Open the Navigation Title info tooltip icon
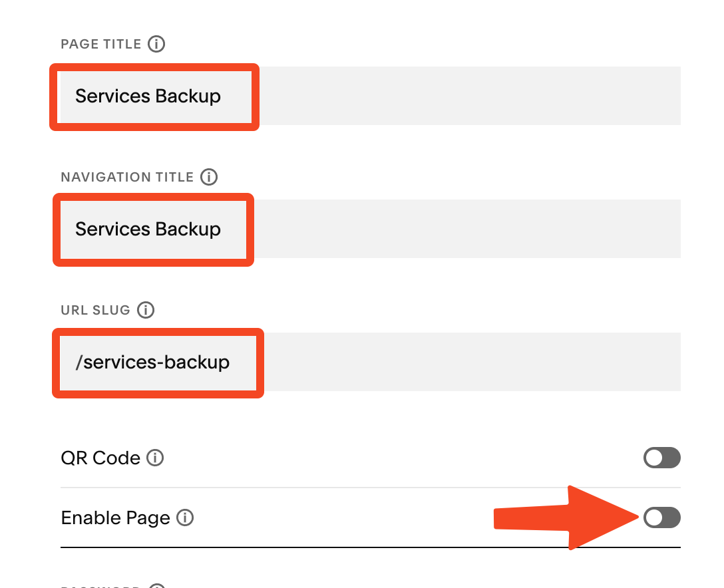Viewport: 724px width, 588px height. pyautogui.click(x=209, y=178)
